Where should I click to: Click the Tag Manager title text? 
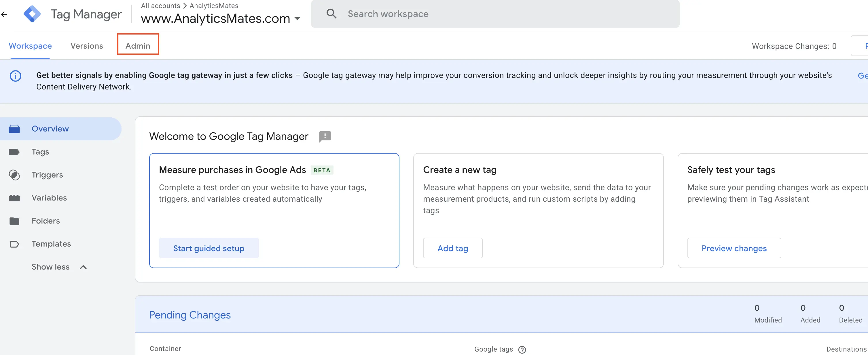(86, 14)
